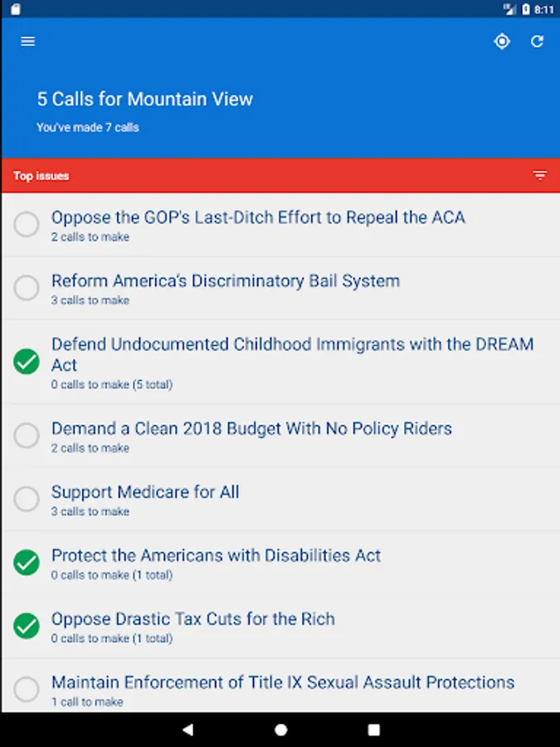Select empty circle beside Clean 2018 Budget
Image resolution: width=560 pixels, height=747 pixels.
[x=27, y=436]
